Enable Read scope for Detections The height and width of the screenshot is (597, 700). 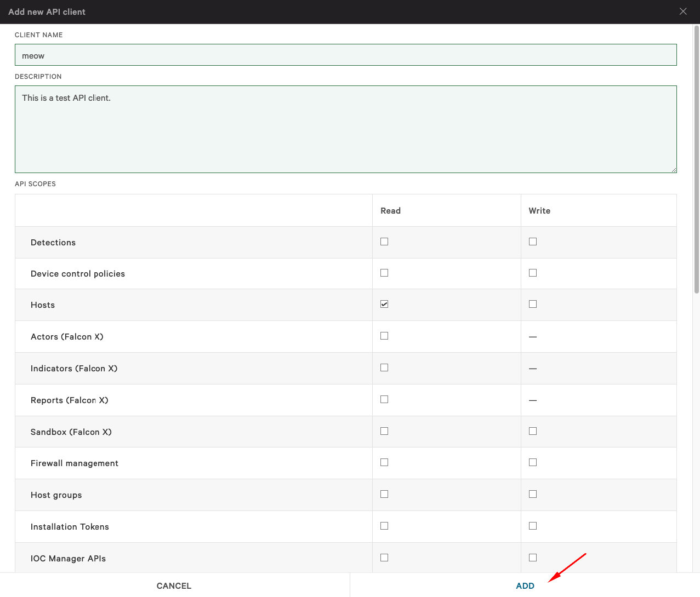point(384,242)
